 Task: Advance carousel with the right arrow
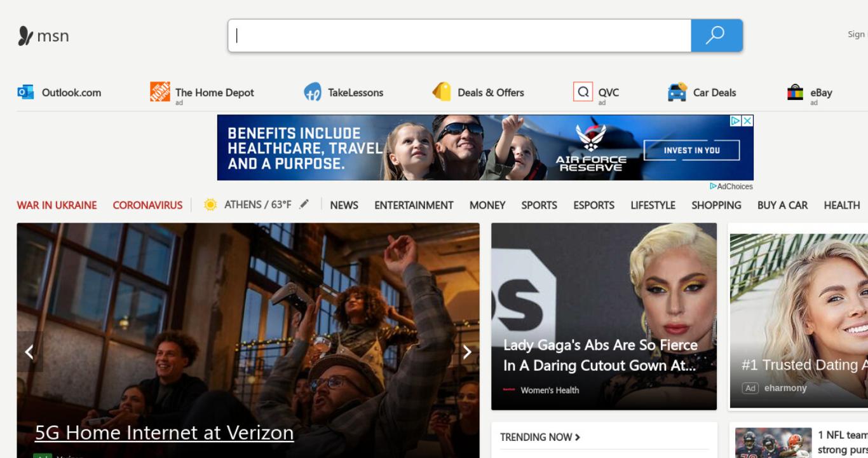tap(467, 351)
